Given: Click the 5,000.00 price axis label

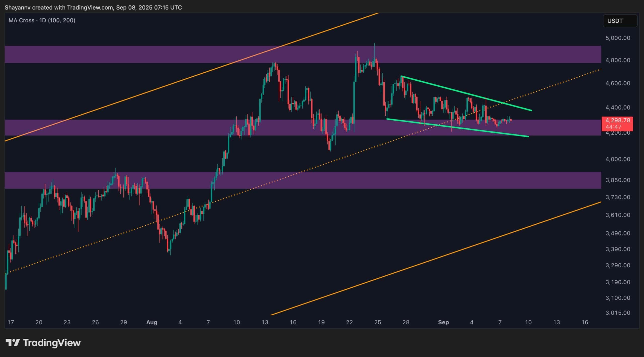Looking at the screenshot, I should (618, 38).
